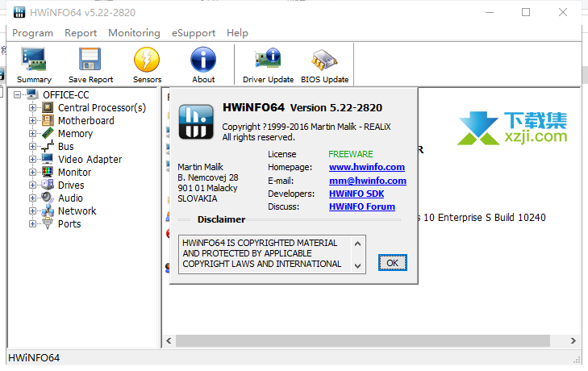Select the Memory tree label
The height and width of the screenshot is (371, 588).
[75, 134]
